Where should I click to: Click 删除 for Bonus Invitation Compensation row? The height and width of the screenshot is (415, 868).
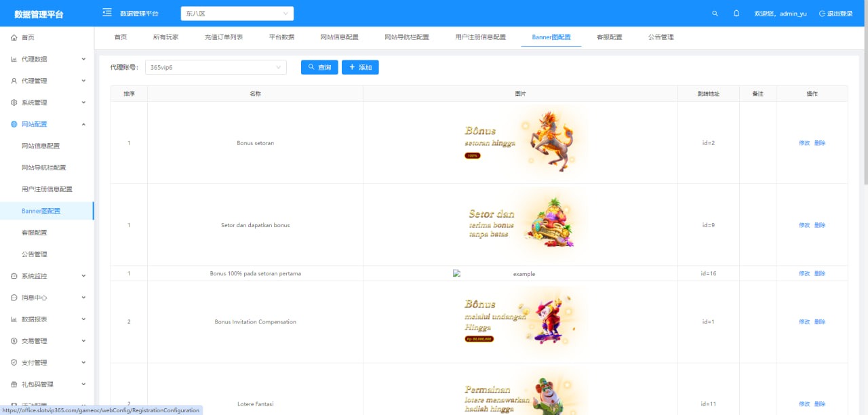(820, 321)
